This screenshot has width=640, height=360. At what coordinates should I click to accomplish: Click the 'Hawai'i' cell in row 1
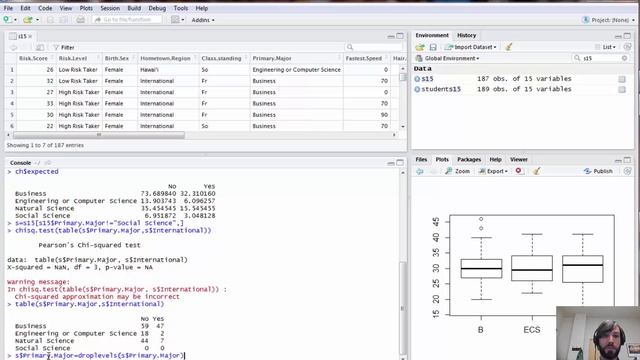pyautogui.click(x=168, y=70)
